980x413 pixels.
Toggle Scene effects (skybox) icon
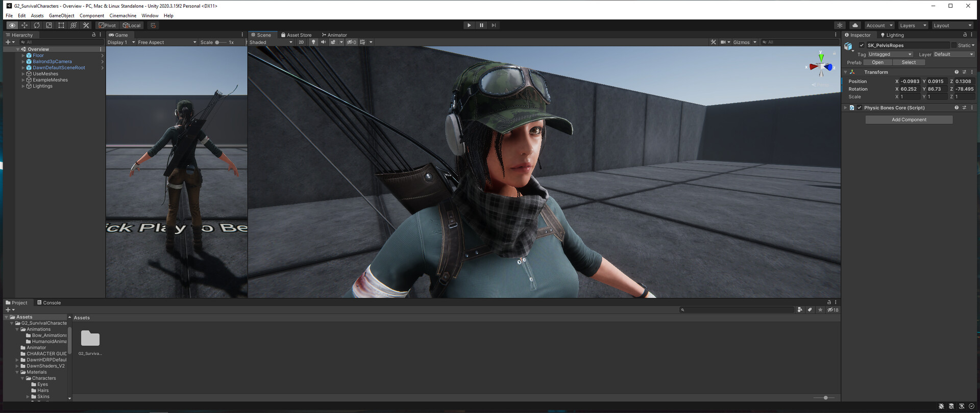pos(333,42)
